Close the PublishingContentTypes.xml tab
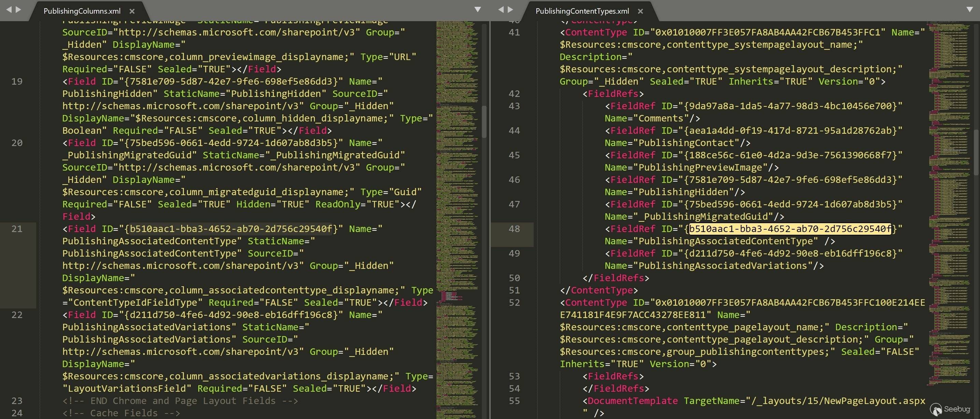 (x=640, y=11)
